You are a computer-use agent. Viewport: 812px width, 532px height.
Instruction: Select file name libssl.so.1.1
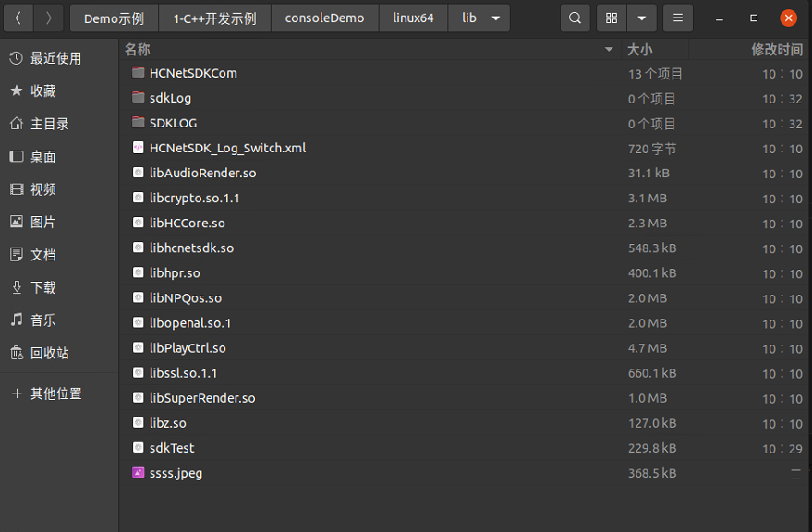click(x=183, y=373)
